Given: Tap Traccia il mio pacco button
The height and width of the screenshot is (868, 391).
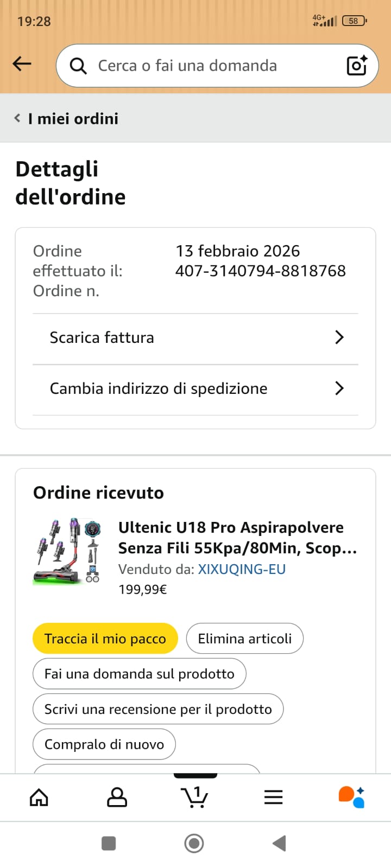Looking at the screenshot, I should [105, 639].
